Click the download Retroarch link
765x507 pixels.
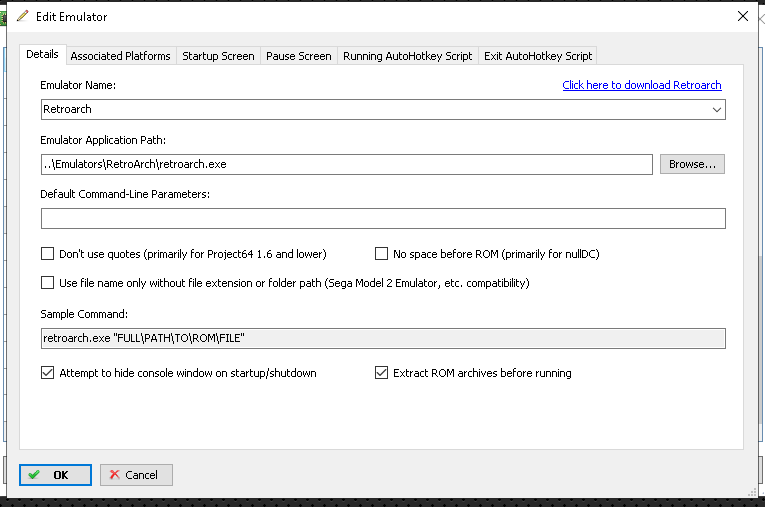click(x=642, y=85)
